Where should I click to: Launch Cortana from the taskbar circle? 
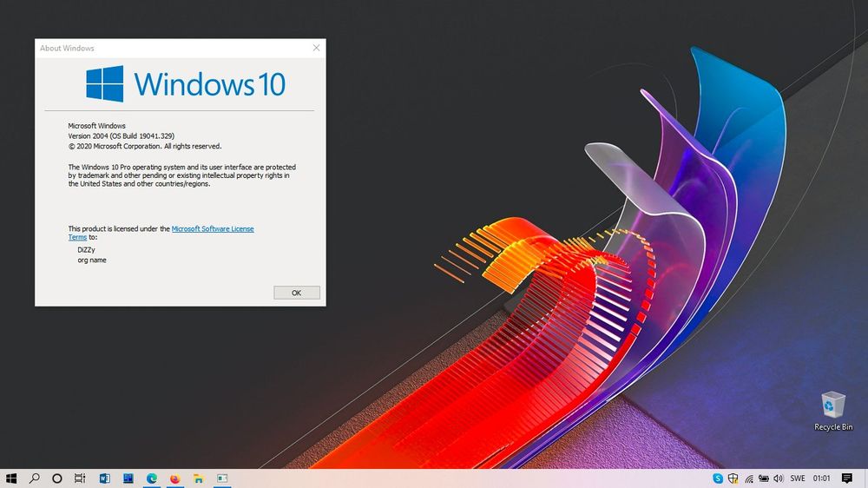click(x=57, y=478)
